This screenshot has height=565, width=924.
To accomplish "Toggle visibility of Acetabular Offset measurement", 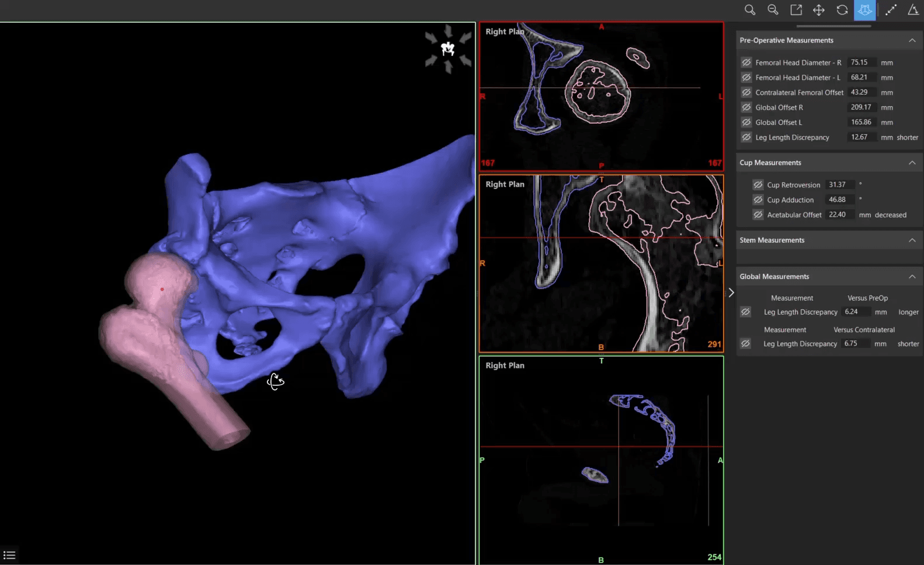I will click(758, 215).
